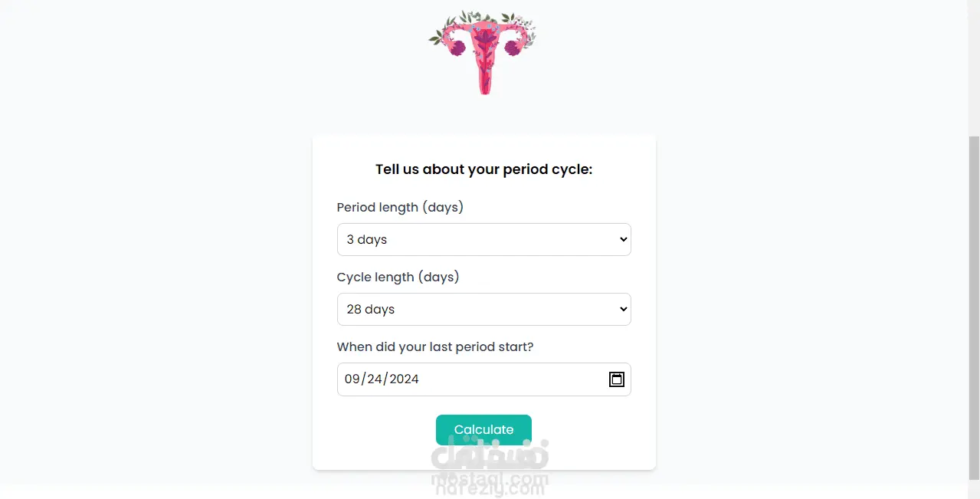Image resolution: width=980 pixels, height=499 pixels.
Task: Select the month '09' in the date field
Action: click(352, 379)
